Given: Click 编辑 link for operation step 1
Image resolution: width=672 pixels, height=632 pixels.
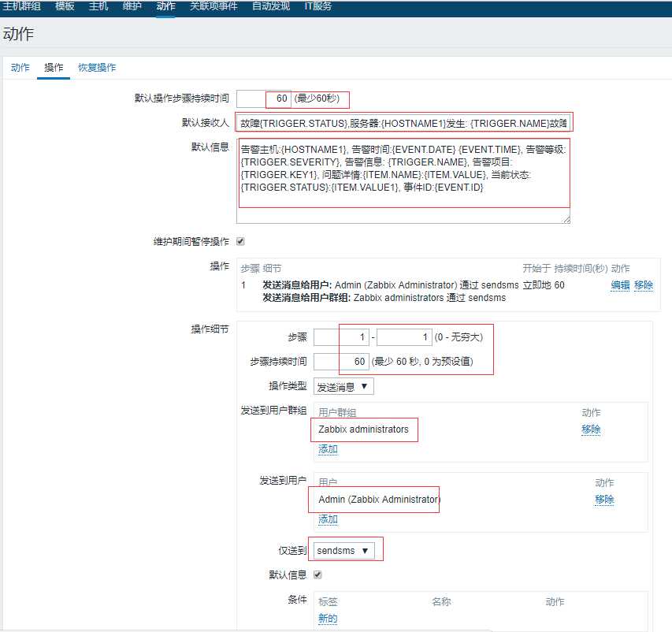Looking at the screenshot, I should [x=620, y=285].
